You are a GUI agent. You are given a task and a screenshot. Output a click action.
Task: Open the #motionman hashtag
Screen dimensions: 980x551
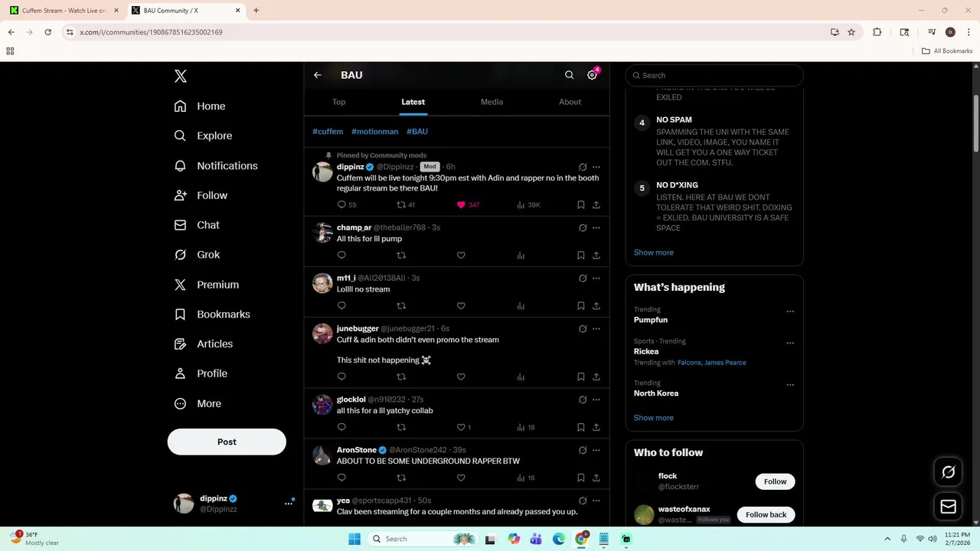[x=374, y=132]
